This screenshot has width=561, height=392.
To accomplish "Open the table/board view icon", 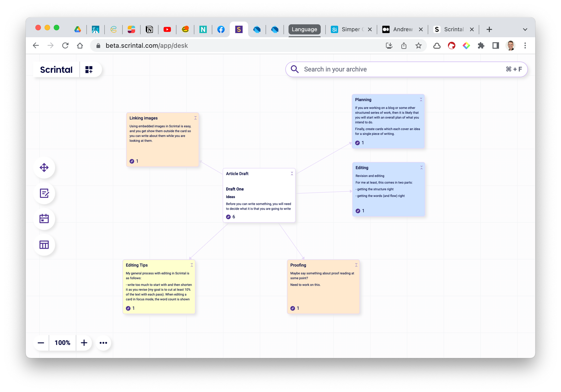I will (44, 245).
